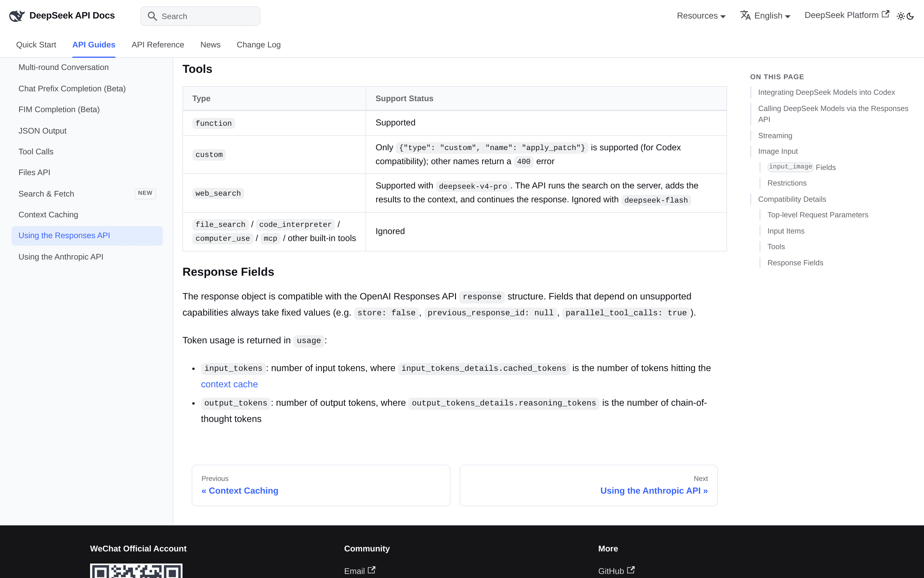Open FIM Completion (Beta) guide
This screenshot has width=924, height=578.
pyautogui.click(x=87, y=110)
